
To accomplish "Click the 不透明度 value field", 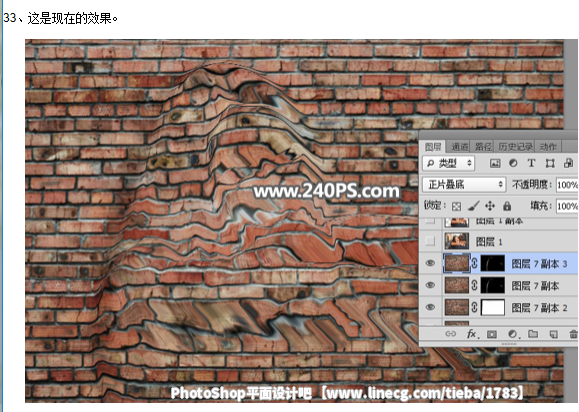I will click(567, 185).
